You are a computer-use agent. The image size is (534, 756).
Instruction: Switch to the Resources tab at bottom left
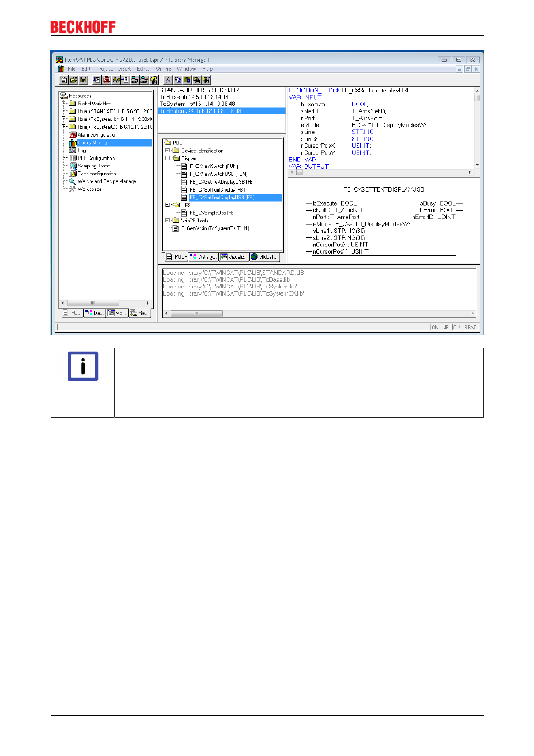pos(140,313)
